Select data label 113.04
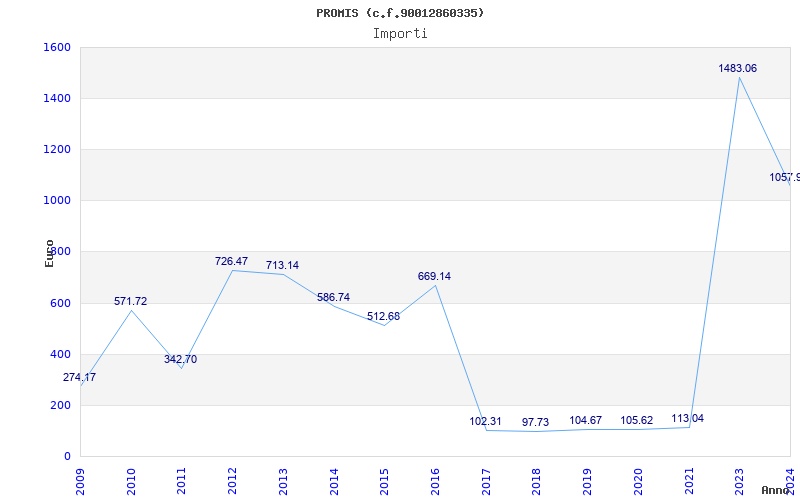Screen dimensions: 800x500 click(687, 419)
